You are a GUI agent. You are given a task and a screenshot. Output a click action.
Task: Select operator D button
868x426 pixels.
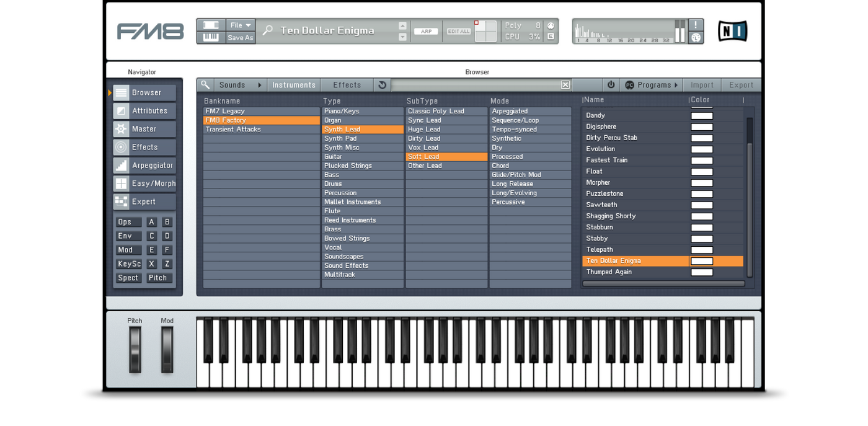(167, 236)
